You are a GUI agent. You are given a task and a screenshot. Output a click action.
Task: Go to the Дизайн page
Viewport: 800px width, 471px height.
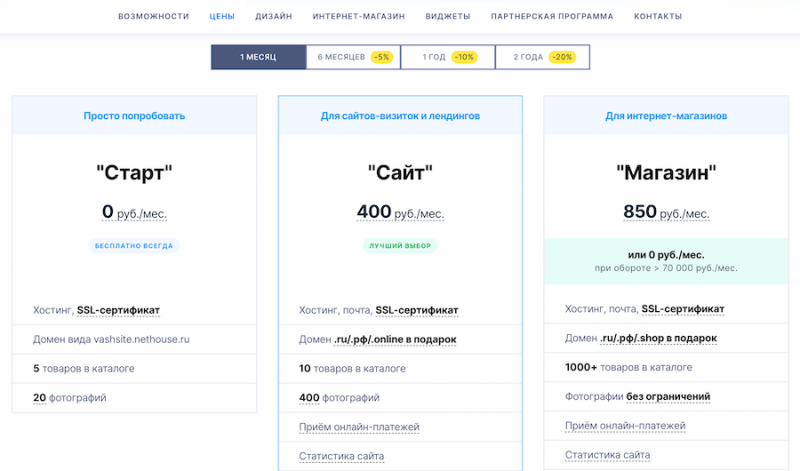point(273,17)
